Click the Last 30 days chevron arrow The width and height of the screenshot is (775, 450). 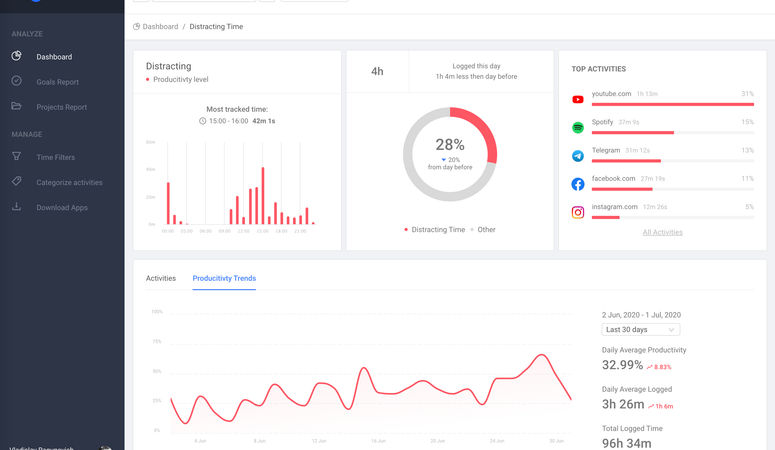(671, 330)
